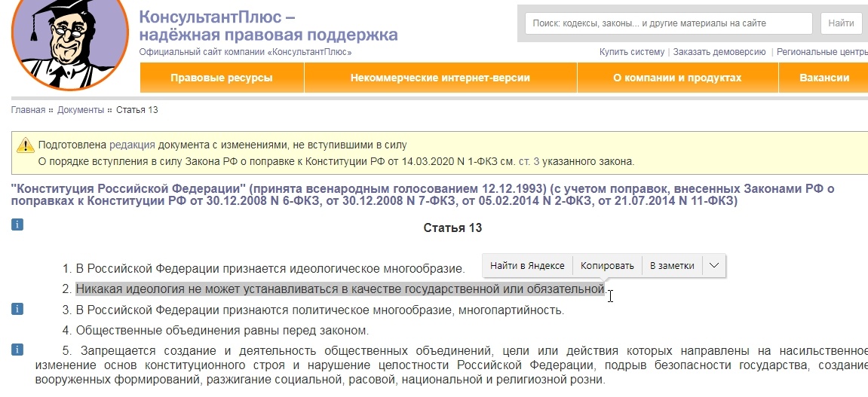Go to Главная breadcrumb link
Viewport: 868px width, 397px height.
pos(28,110)
